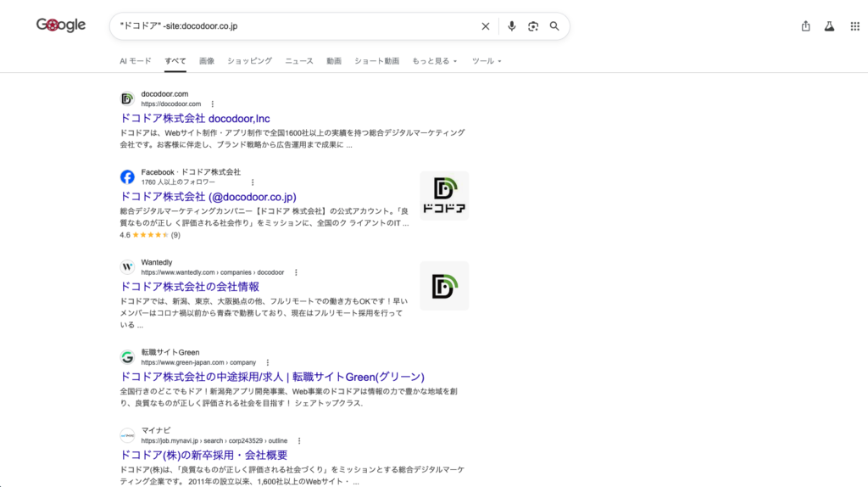Open the ニュース tab
The image size is (868, 487).
[x=299, y=61]
